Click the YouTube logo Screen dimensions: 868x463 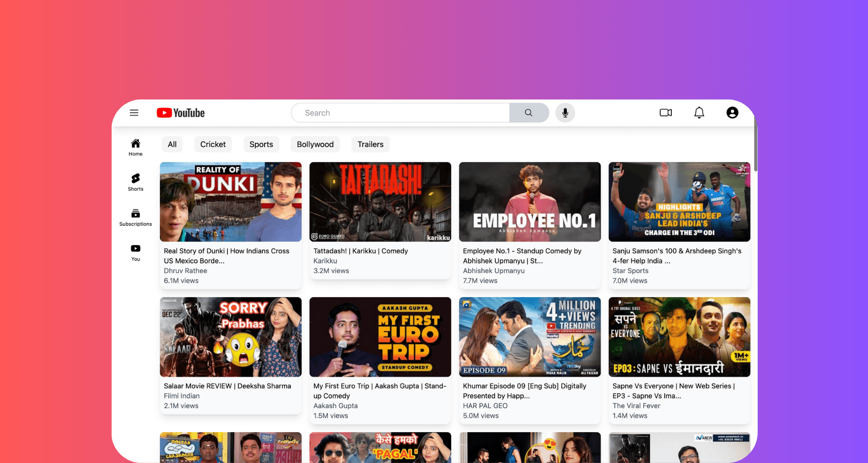point(181,113)
